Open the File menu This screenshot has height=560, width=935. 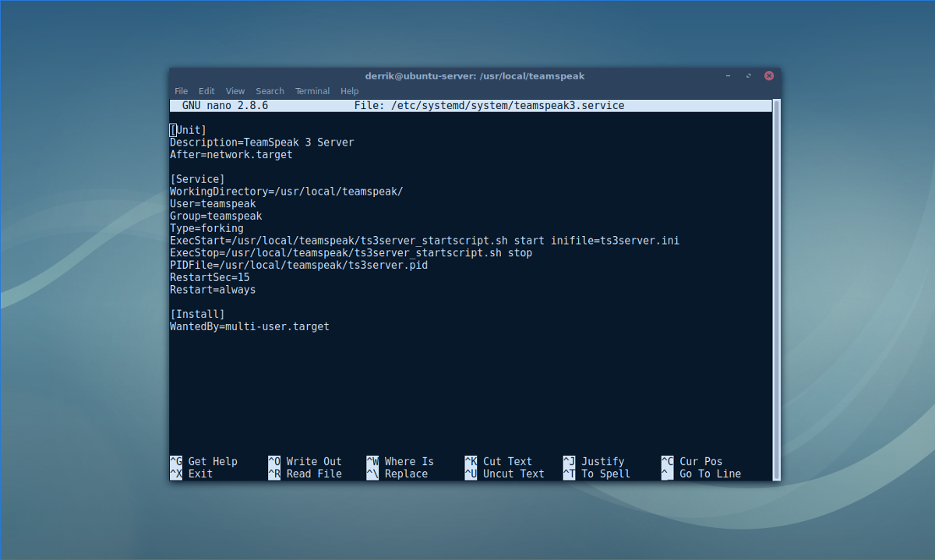click(x=181, y=91)
